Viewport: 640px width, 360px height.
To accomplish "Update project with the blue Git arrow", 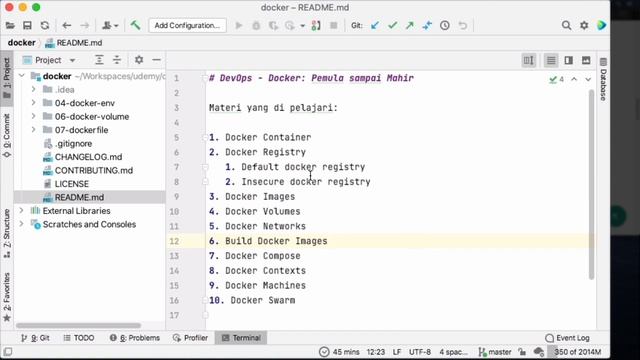I will pyautogui.click(x=375, y=25).
